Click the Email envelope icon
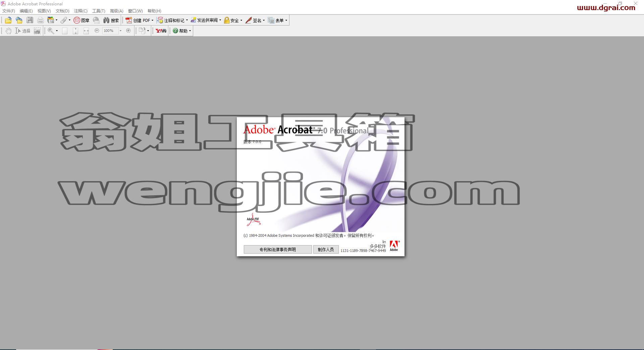Viewport: 644px width, 350px height. coord(96,20)
